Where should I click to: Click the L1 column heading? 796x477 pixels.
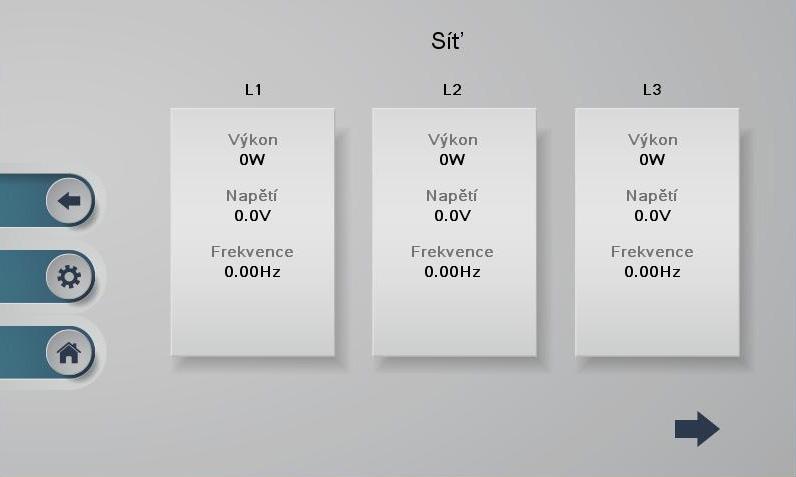253,90
